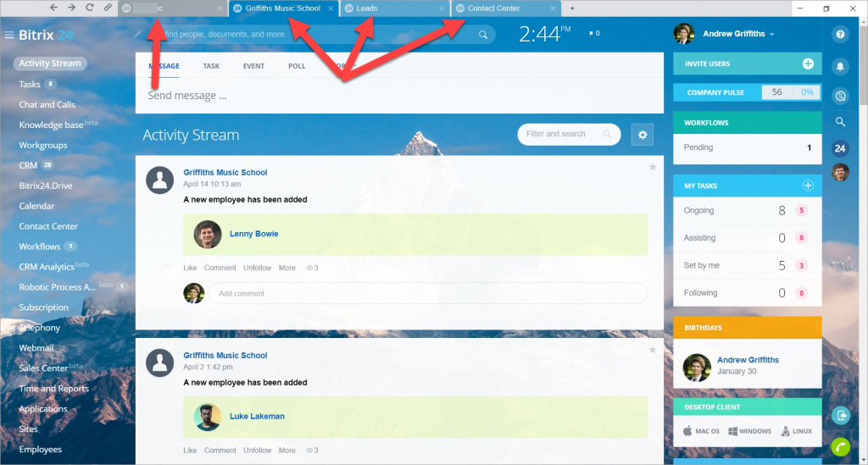Click the Filter and search field
The image size is (868, 465).
click(569, 135)
